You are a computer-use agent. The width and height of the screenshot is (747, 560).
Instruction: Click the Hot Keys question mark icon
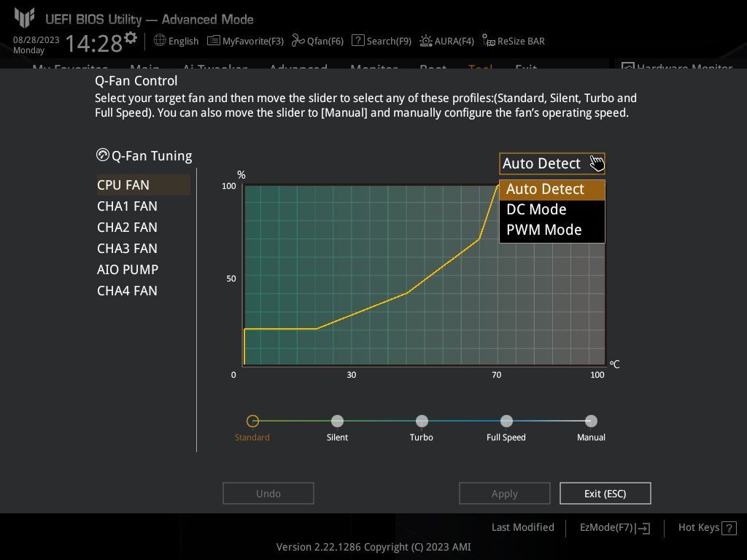[x=729, y=528]
